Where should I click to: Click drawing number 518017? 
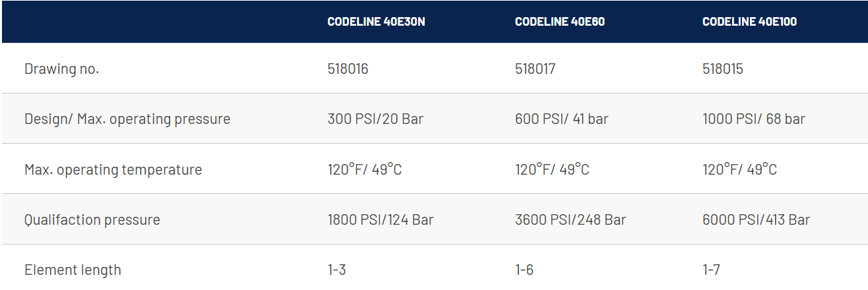[x=536, y=69]
